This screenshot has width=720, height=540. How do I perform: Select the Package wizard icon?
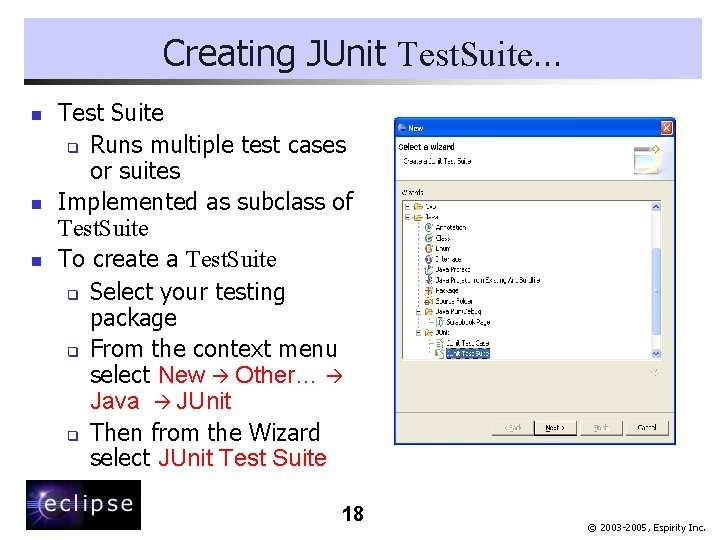429,290
